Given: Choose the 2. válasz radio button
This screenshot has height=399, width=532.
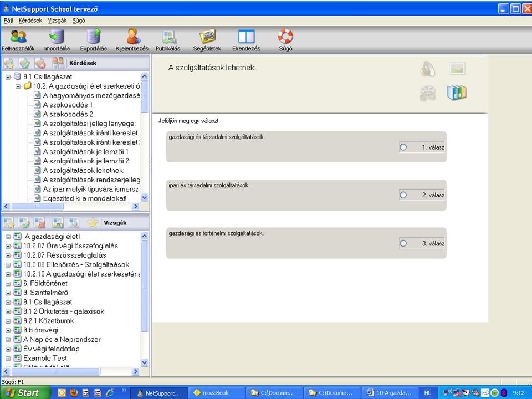Looking at the screenshot, I should coord(403,195).
